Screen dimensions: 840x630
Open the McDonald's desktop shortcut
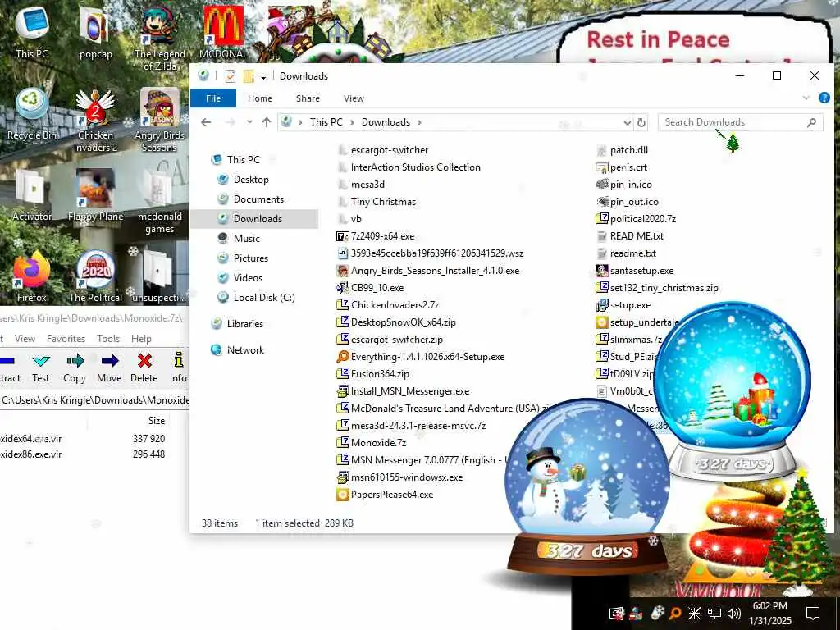(223, 31)
